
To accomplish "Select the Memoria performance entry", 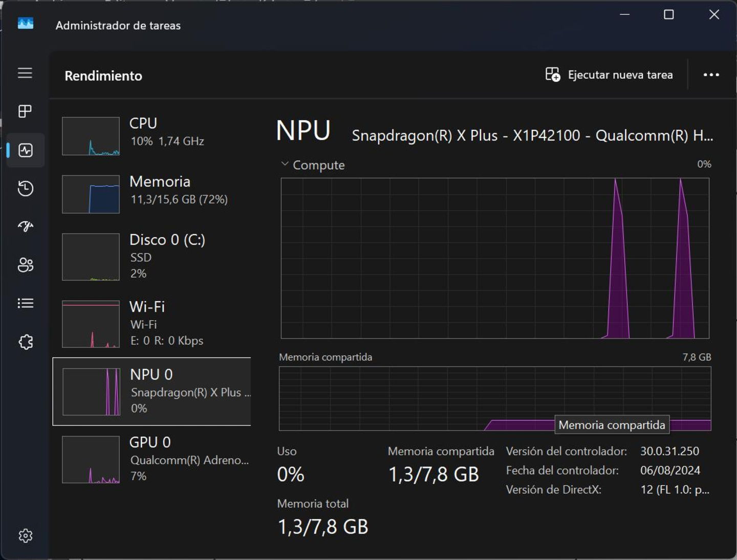I will click(x=152, y=194).
